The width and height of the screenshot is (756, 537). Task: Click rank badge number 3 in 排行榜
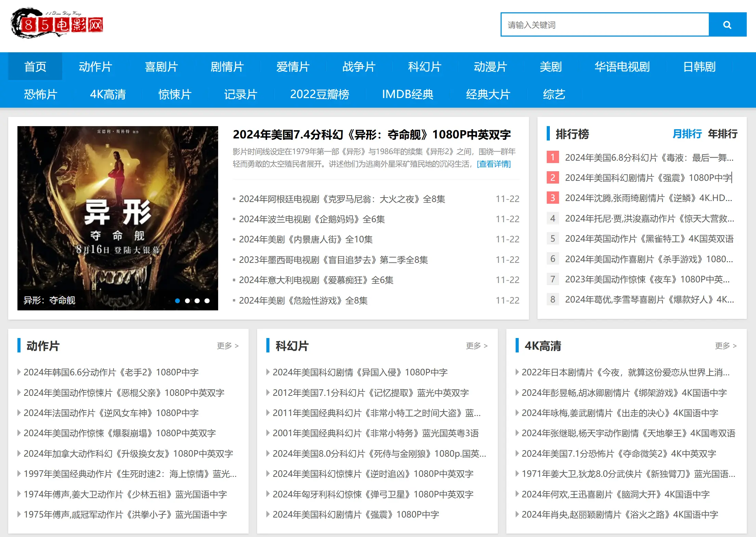[x=552, y=198]
